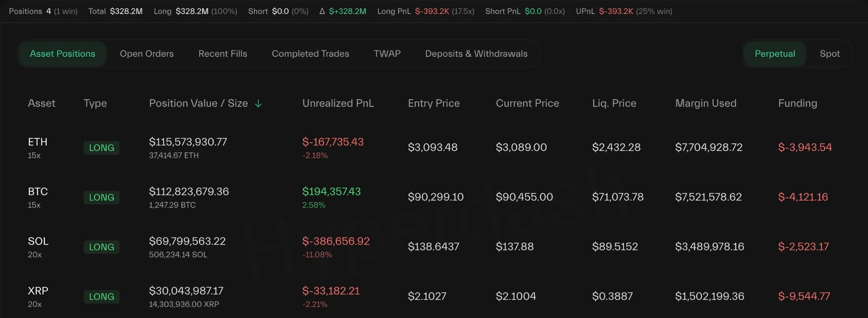The image size is (868, 318).
Task: Toggle the LONG badge on the ETH position
Action: tap(101, 148)
